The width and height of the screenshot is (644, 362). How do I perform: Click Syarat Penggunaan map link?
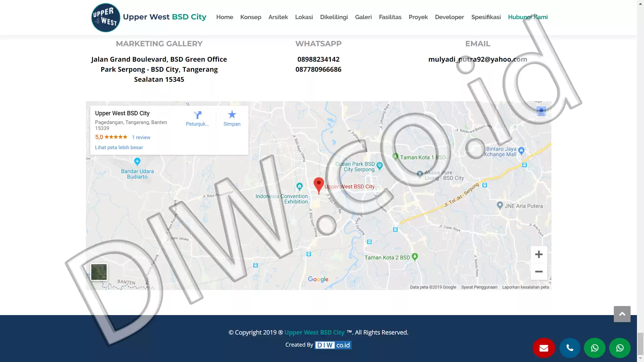tap(479, 287)
